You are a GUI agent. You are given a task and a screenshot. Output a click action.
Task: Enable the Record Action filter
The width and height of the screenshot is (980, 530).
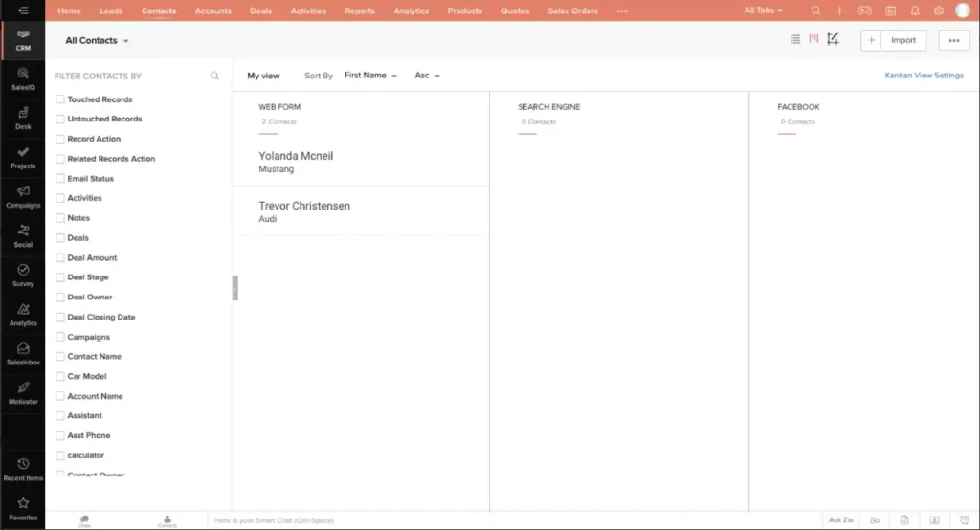tap(60, 139)
